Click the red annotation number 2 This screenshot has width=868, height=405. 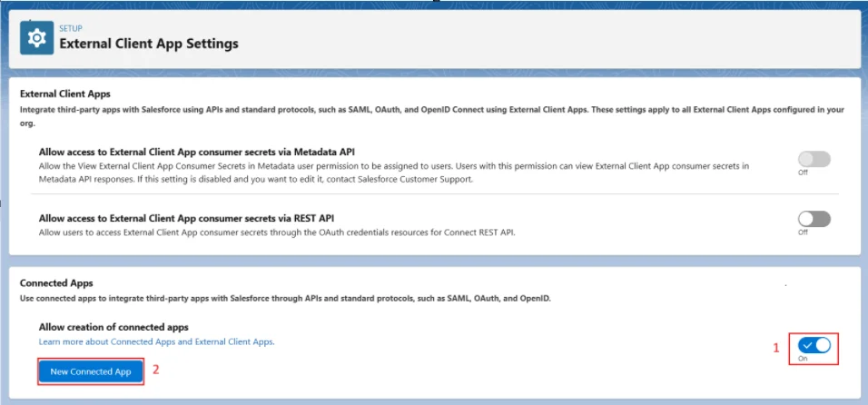click(155, 370)
